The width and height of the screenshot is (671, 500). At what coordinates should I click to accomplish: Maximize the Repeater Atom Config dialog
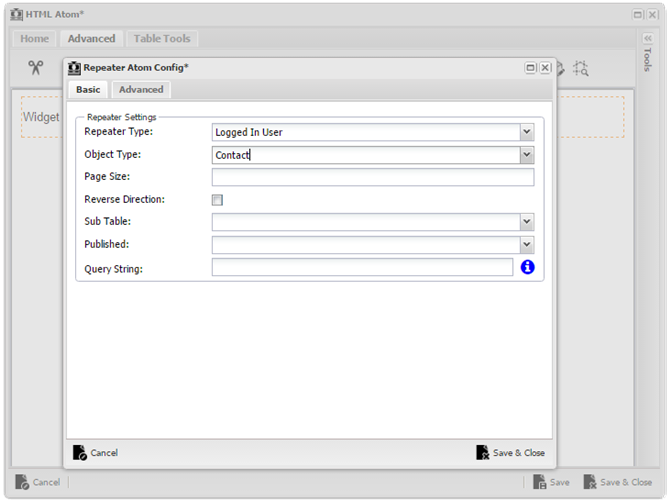(x=530, y=68)
